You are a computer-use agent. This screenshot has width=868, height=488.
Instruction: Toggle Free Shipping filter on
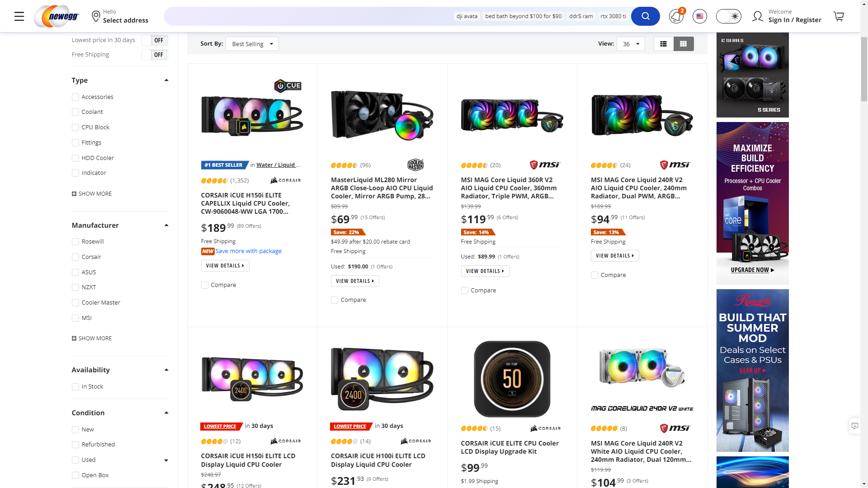coord(155,55)
